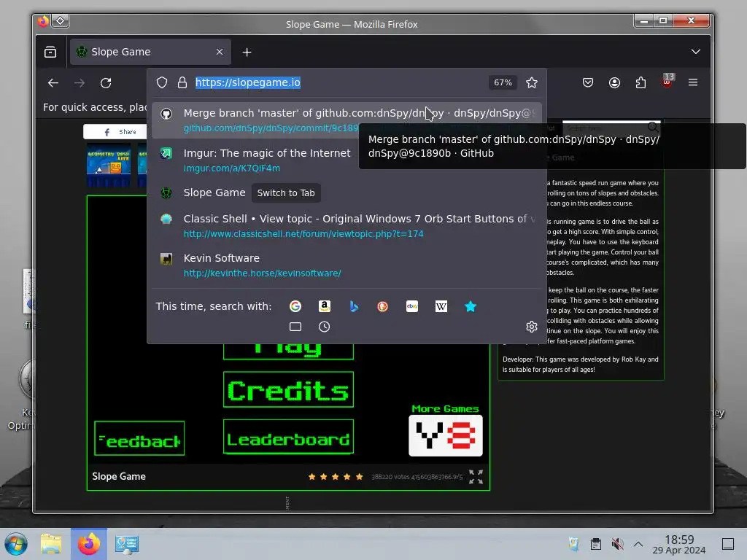The image size is (747, 560).
Task: Open the Leaderboard game button
Action: 288,437
